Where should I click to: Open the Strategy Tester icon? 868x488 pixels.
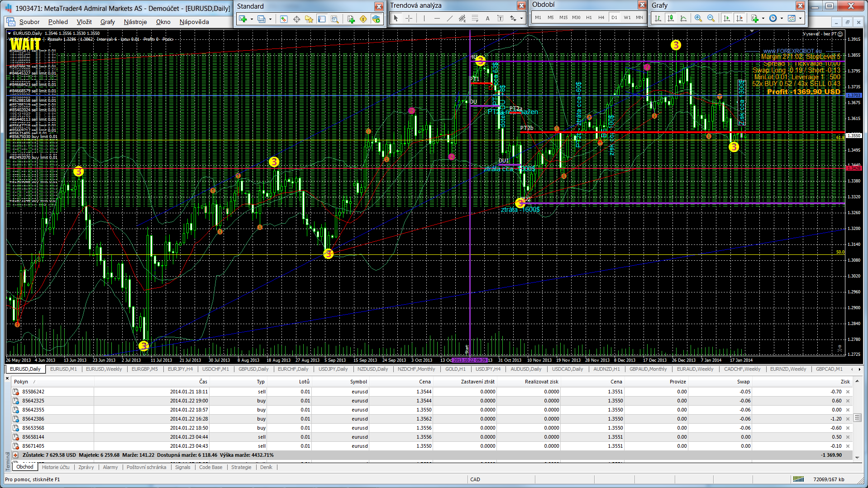(x=334, y=19)
